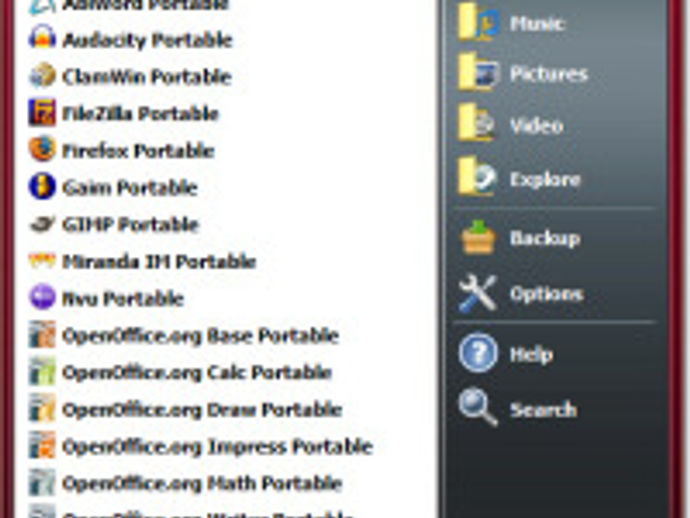Open the ClamWin Portable entry
Screen dimensions: 690x518
tap(147, 77)
